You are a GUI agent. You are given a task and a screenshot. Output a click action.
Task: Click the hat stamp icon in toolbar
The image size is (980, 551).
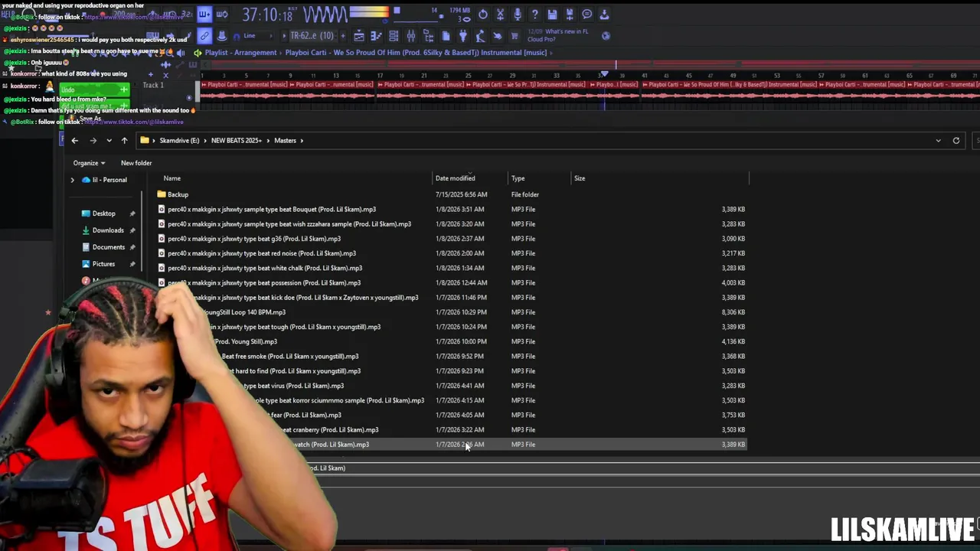(x=222, y=36)
